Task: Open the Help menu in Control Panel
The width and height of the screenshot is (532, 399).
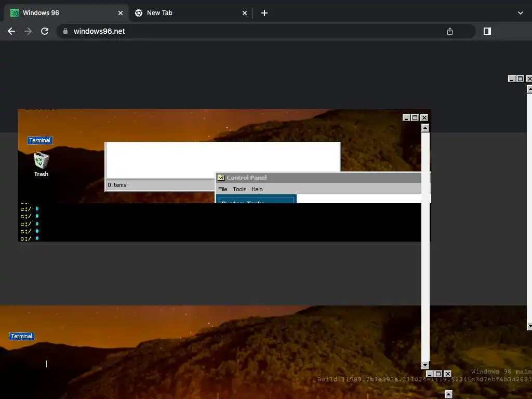Action: (x=257, y=189)
